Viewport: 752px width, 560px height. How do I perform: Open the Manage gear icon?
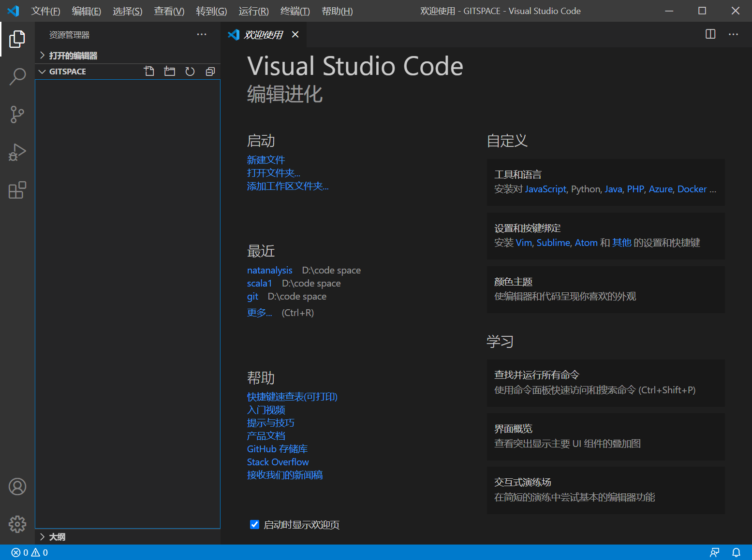(x=17, y=524)
